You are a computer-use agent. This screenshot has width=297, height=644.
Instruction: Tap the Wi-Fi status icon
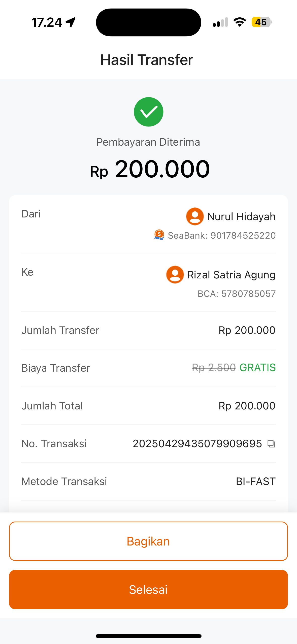[240, 22]
